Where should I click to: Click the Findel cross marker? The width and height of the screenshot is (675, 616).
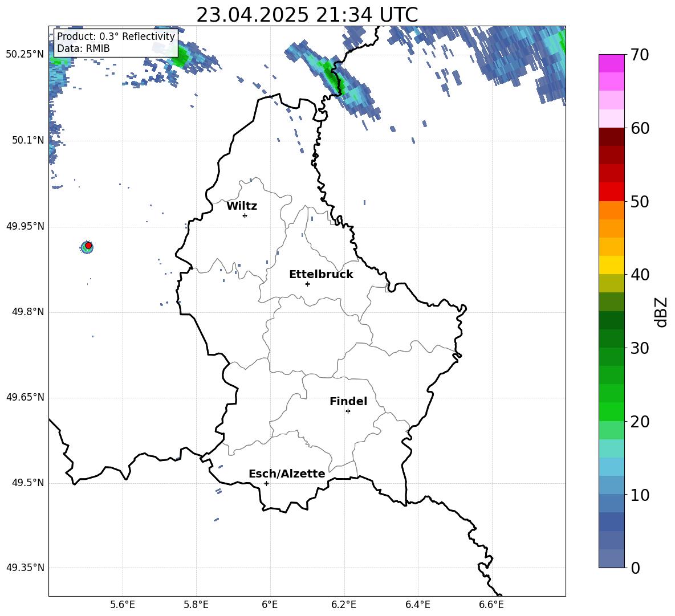(348, 411)
